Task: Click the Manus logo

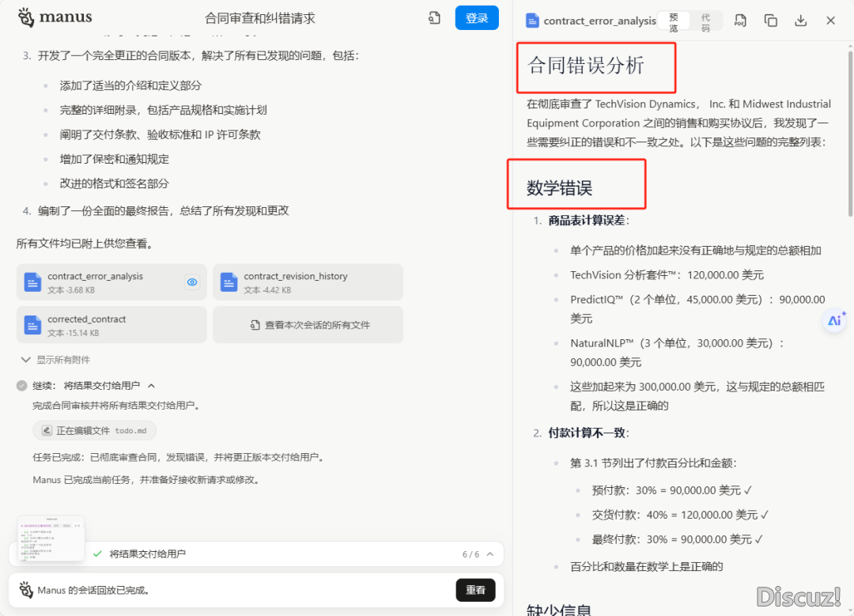Action: pos(55,17)
